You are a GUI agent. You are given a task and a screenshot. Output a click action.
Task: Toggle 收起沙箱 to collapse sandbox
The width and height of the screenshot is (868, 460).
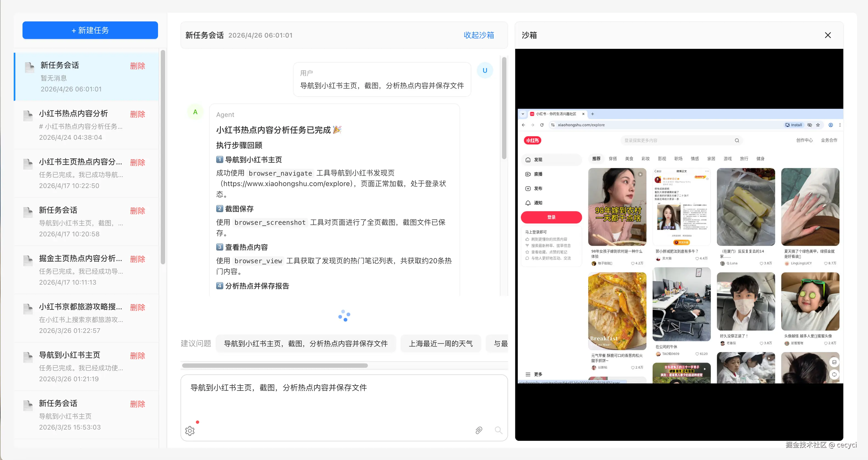(478, 35)
